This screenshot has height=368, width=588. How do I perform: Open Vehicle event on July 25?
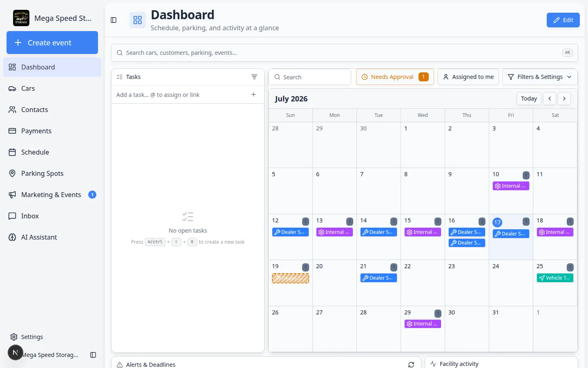pyautogui.click(x=555, y=278)
